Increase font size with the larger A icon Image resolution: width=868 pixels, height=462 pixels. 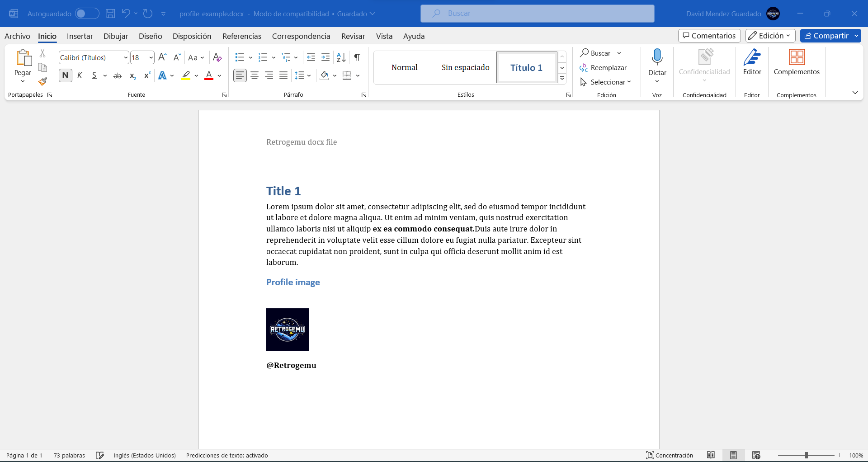[163, 57]
